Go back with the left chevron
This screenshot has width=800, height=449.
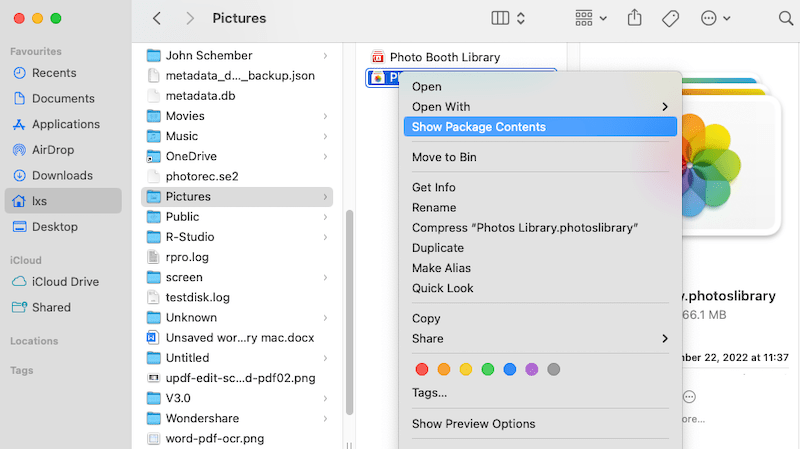[x=157, y=18]
